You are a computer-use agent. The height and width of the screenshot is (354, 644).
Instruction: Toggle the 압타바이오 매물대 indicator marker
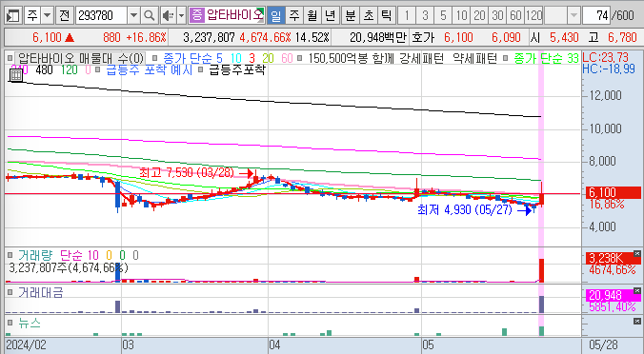coord(10,58)
